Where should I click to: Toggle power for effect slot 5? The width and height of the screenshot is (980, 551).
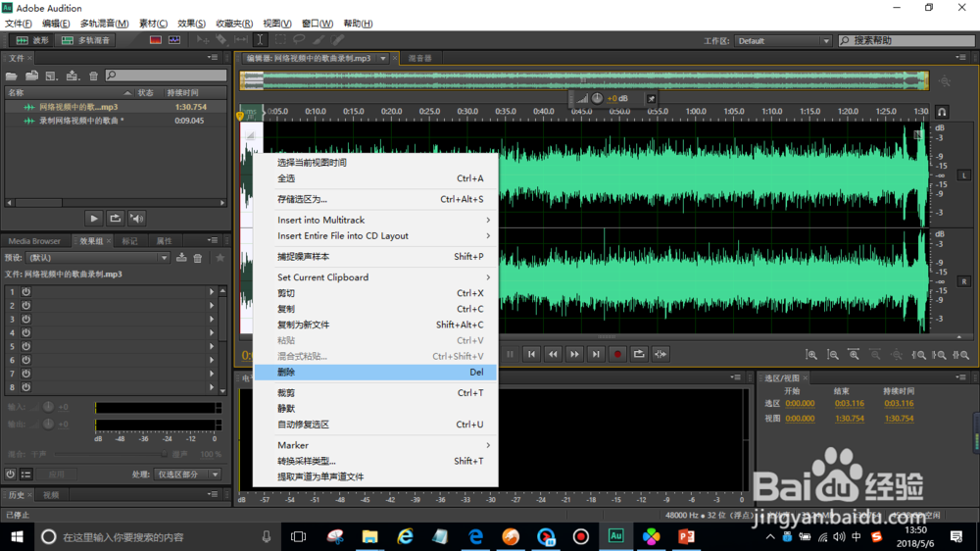(x=26, y=346)
